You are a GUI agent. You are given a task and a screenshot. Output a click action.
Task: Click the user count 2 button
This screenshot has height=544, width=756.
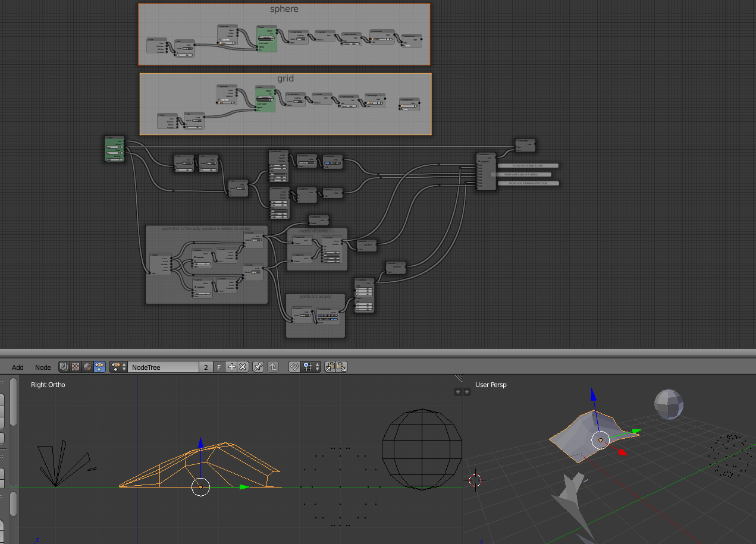(x=206, y=367)
